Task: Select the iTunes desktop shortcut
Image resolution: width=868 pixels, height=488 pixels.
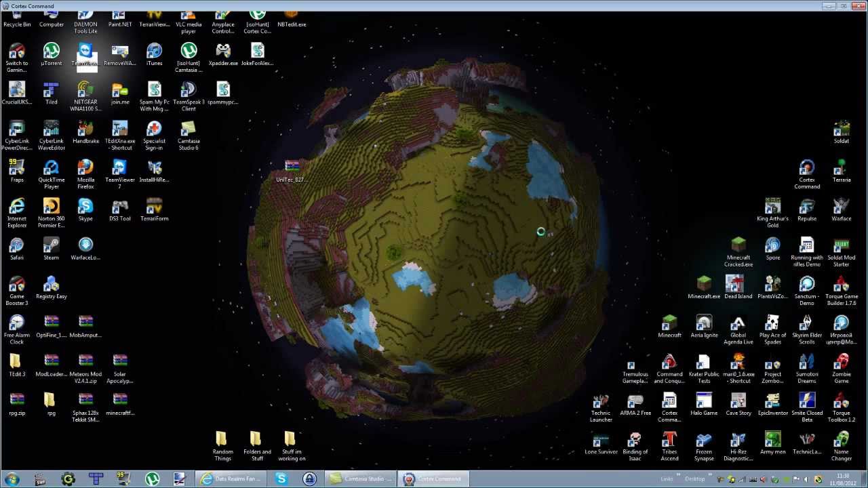Action: [155, 54]
